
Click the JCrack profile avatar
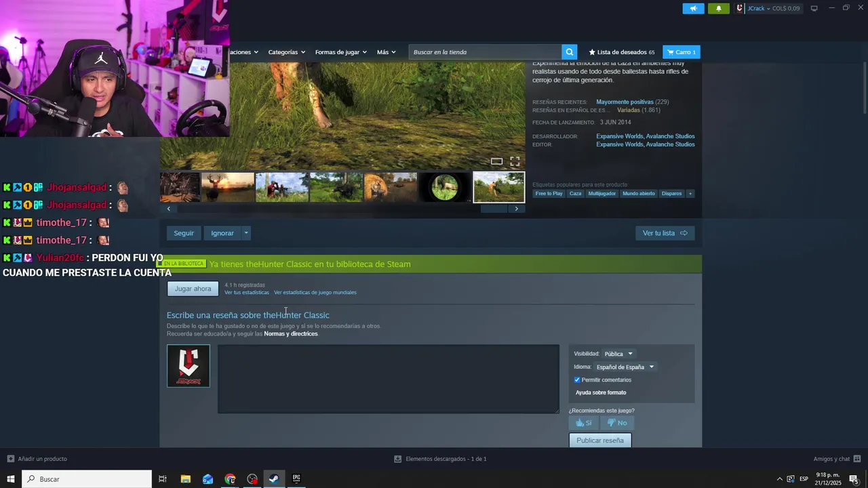(x=740, y=8)
